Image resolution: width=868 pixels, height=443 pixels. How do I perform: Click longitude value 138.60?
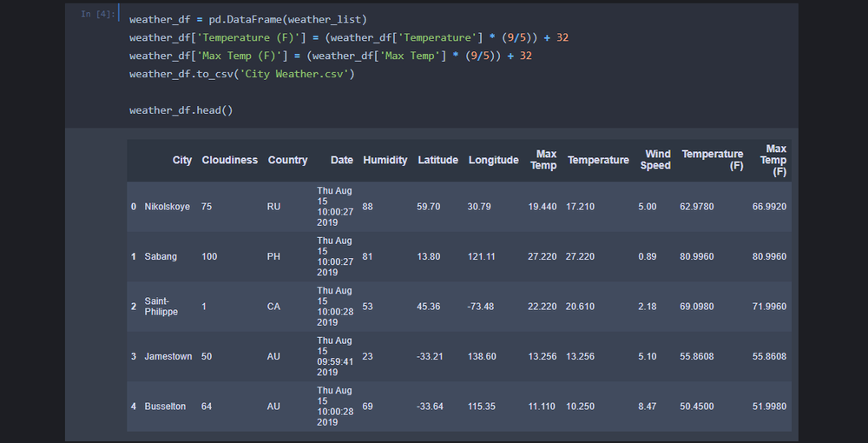pos(482,356)
